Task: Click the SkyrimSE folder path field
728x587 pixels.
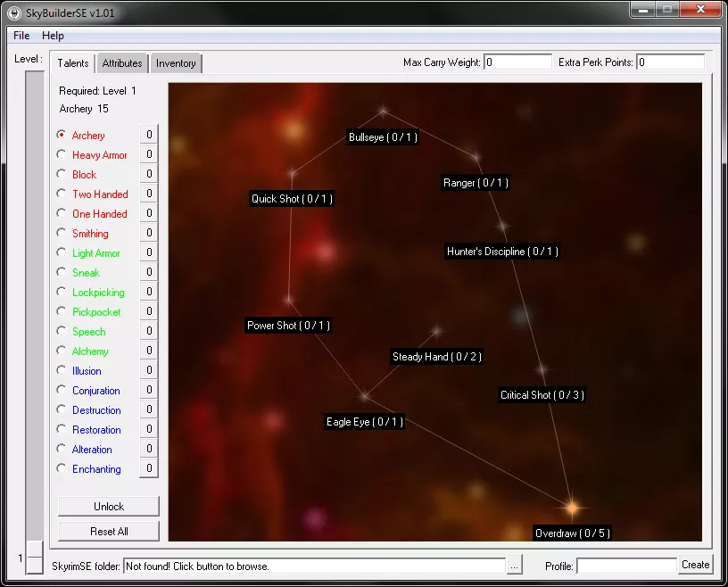Action: pos(314,566)
